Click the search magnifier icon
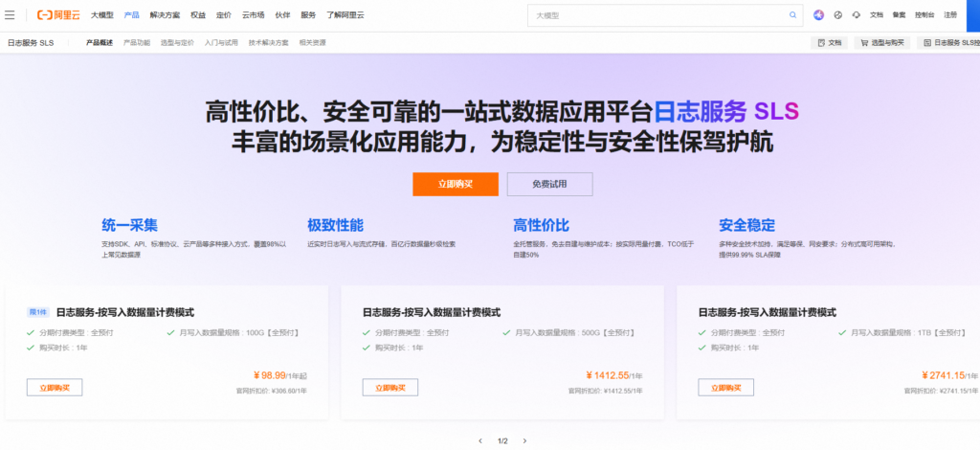 tap(793, 15)
